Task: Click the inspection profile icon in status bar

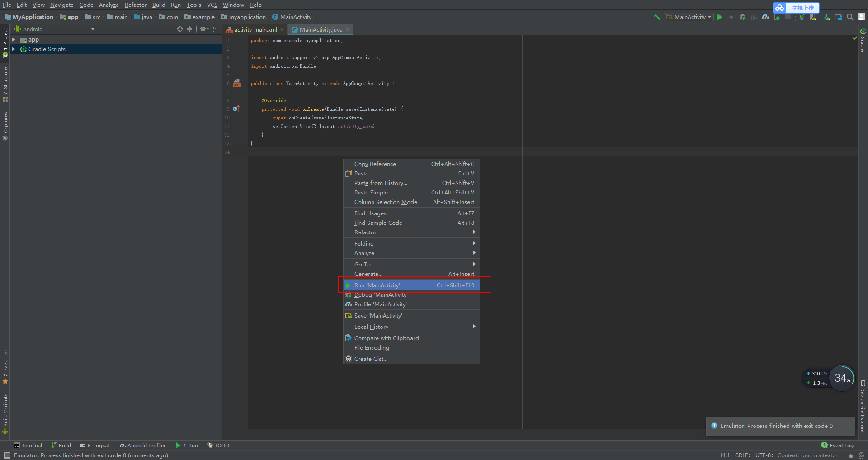Action: click(861, 455)
